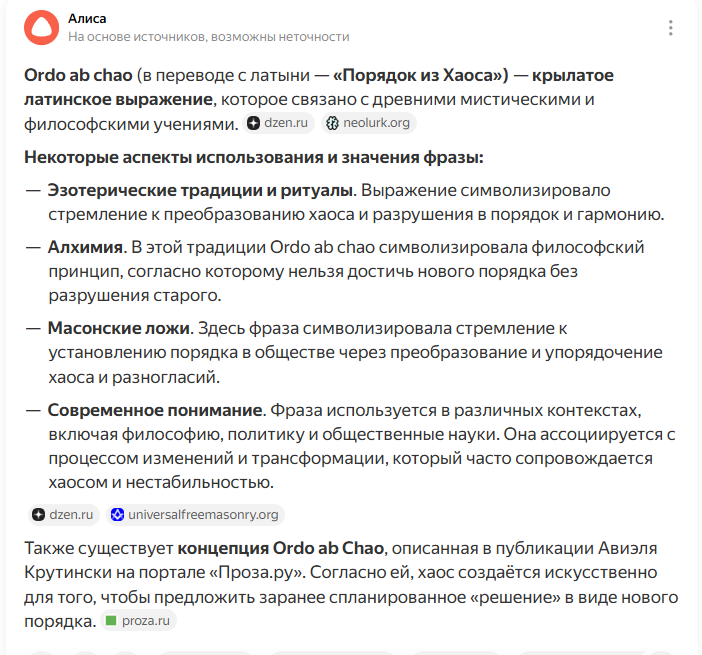Select the 'Алхимия' list item heading
This screenshot has width=702, height=655.
pyautogui.click(x=86, y=247)
